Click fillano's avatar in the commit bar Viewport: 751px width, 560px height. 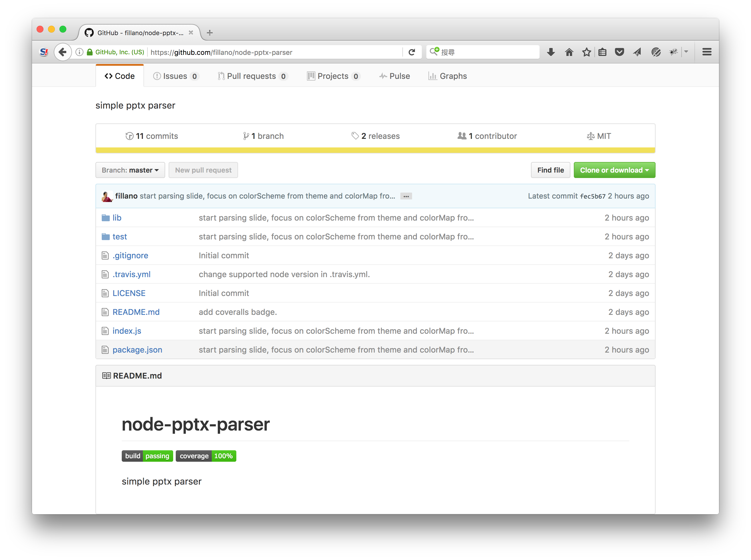coord(107,196)
